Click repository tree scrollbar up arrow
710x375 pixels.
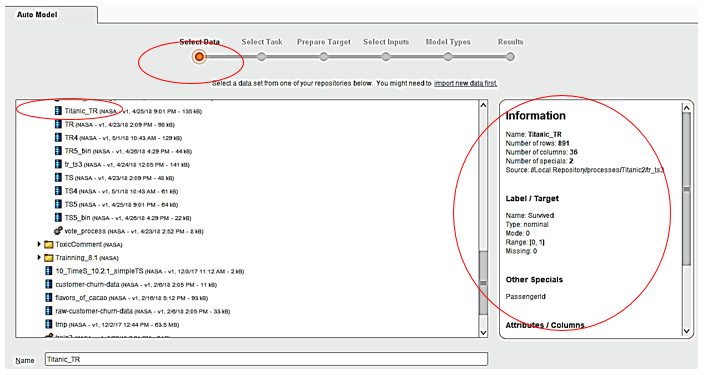click(x=483, y=105)
